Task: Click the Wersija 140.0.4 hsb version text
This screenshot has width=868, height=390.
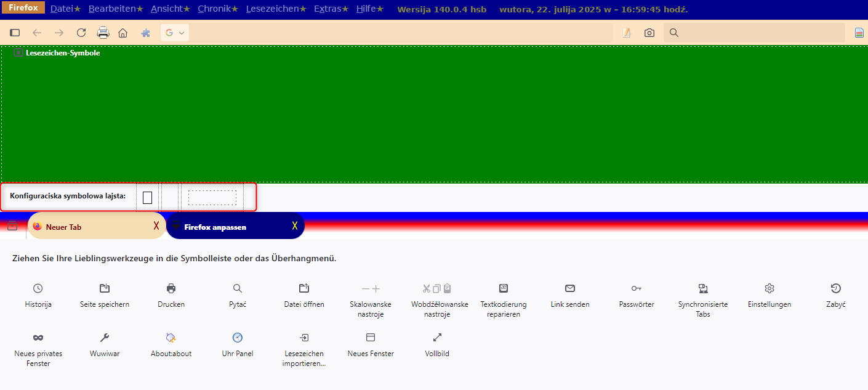Action: coord(442,9)
